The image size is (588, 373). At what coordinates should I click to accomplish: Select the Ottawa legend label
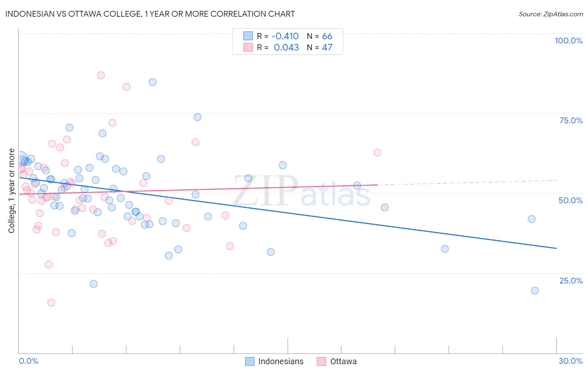343,361
